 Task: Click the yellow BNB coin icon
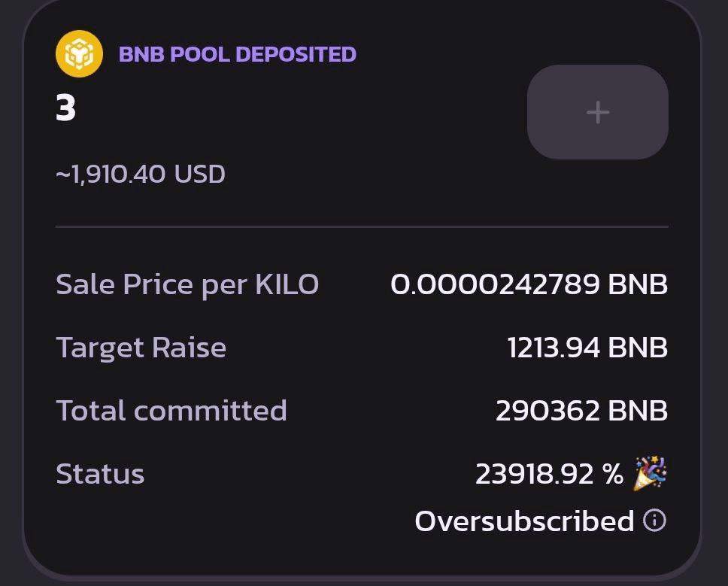[79, 53]
